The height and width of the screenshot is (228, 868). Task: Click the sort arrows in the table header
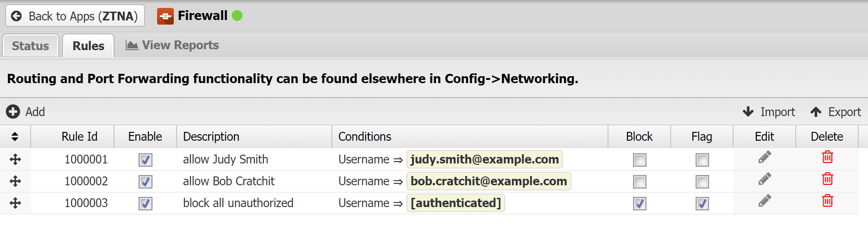click(x=15, y=137)
